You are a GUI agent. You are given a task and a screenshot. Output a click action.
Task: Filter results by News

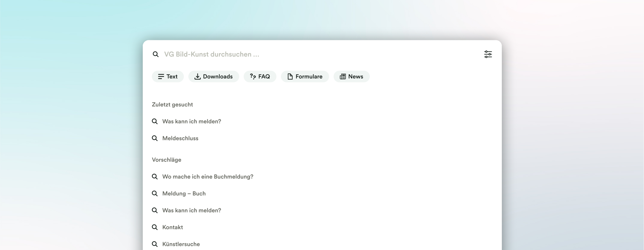351,76
